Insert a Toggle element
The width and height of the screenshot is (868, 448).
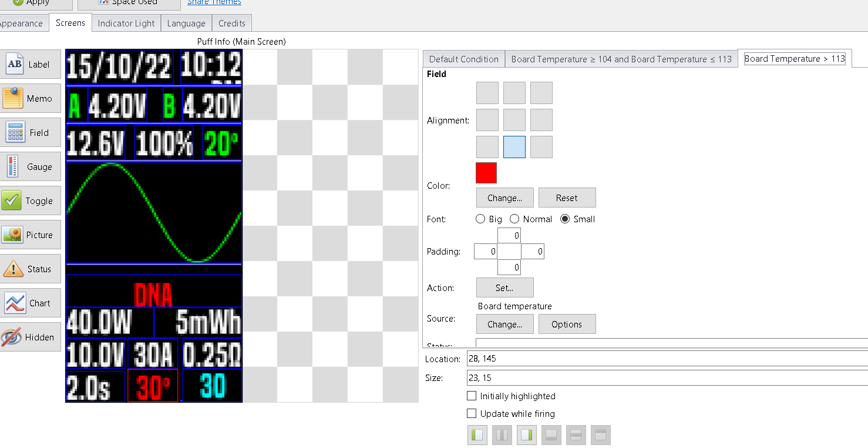click(x=31, y=201)
